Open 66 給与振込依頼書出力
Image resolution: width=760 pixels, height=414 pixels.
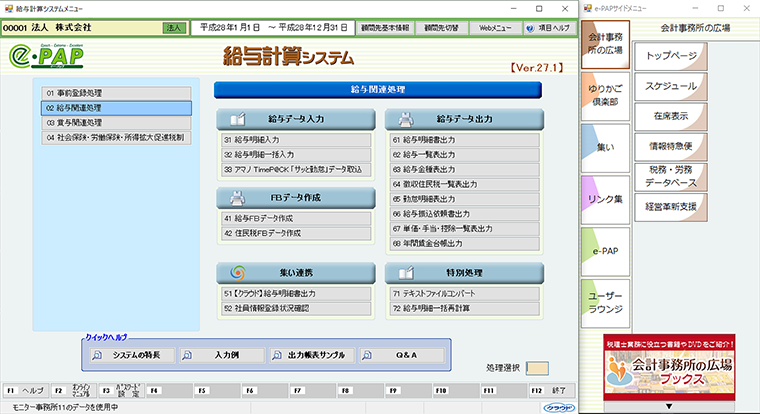coord(465,214)
